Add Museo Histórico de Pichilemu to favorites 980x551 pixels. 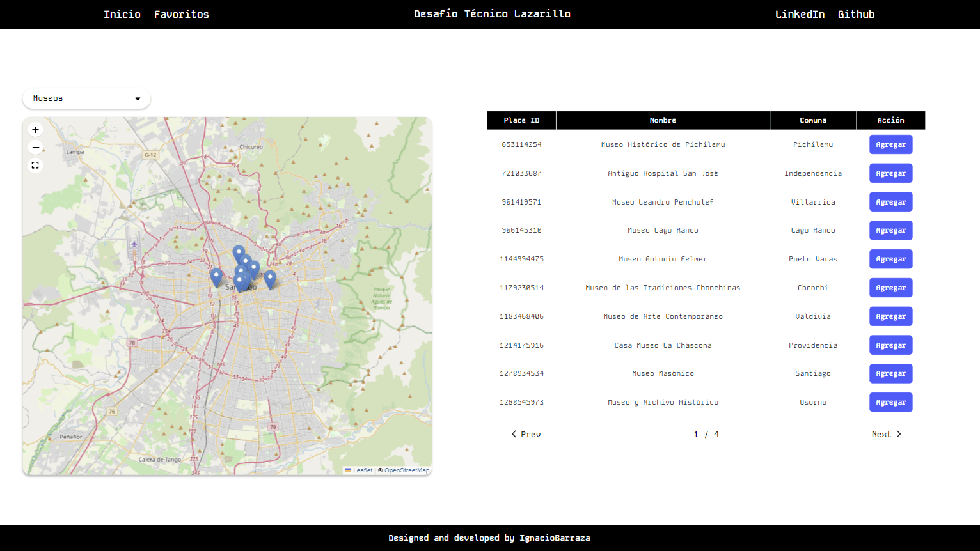(x=890, y=144)
